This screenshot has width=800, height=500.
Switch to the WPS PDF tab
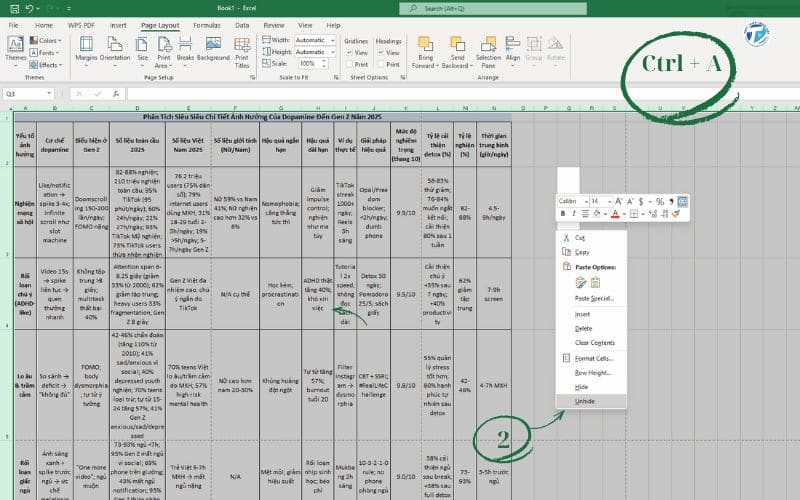pos(81,25)
